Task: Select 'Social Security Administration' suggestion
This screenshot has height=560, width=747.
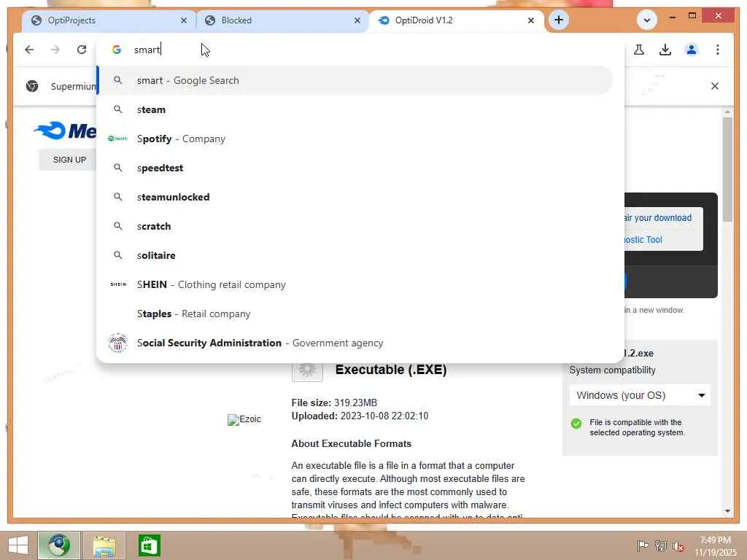Action: click(x=355, y=343)
